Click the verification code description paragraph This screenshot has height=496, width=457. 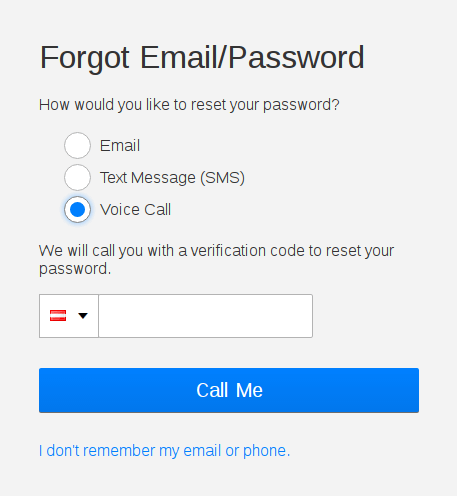217,260
